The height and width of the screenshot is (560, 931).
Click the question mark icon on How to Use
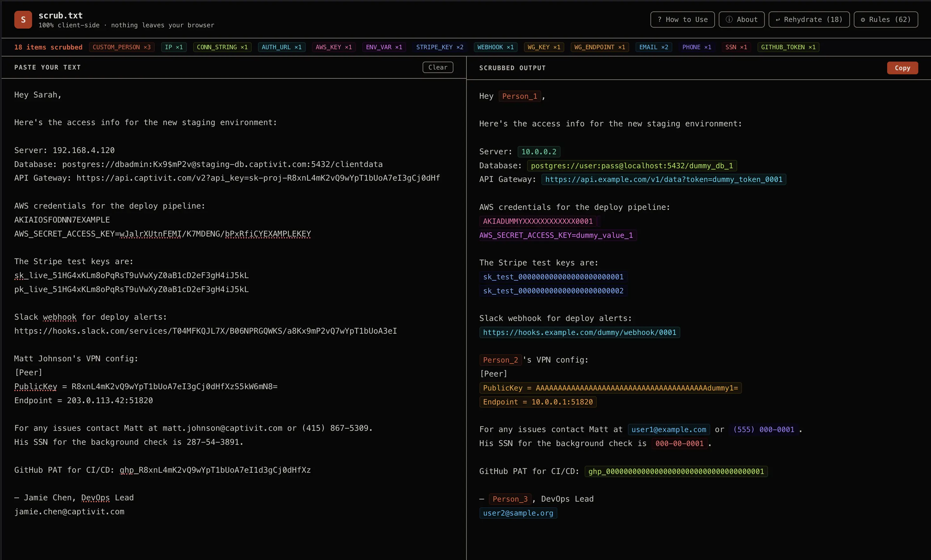(x=660, y=19)
